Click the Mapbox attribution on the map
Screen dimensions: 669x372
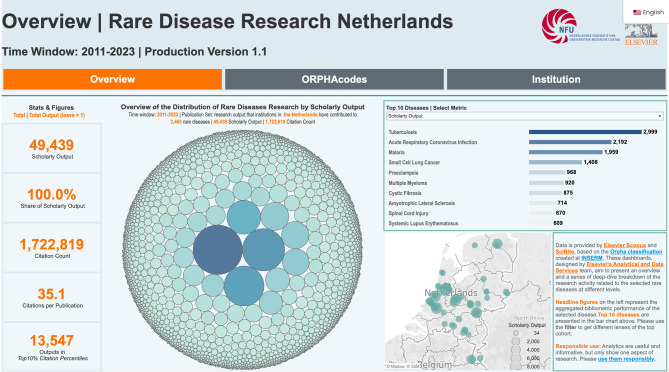coord(396,366)
